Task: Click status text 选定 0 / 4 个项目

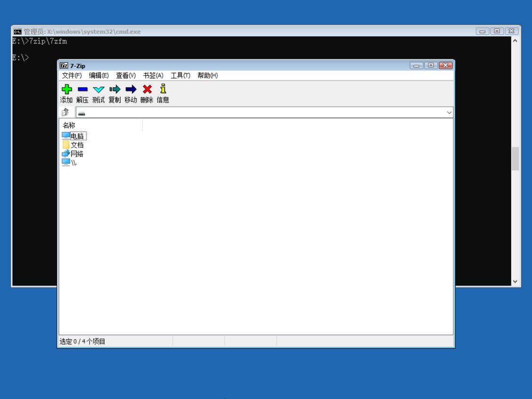Action: point(82,342)
